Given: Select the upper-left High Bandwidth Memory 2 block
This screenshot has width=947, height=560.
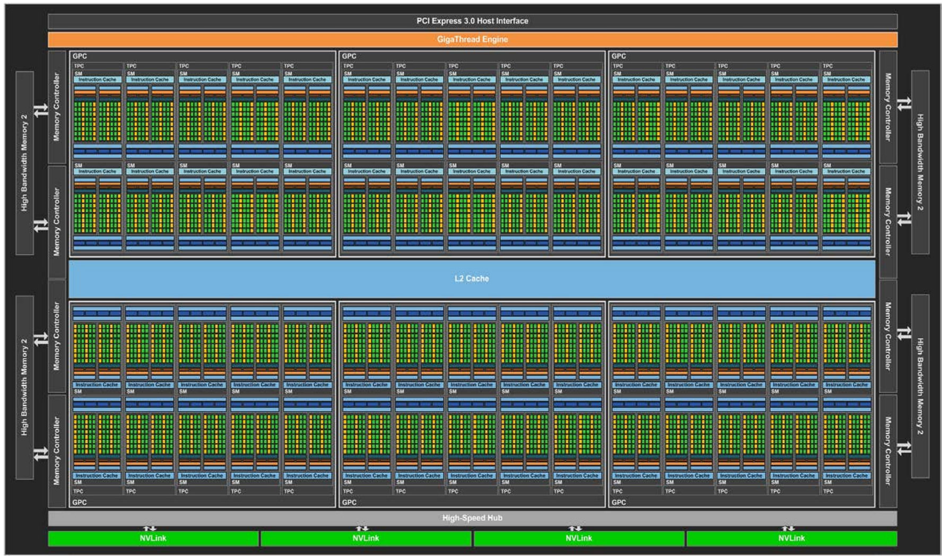Looking at the screenshot, I should [24, 163].
